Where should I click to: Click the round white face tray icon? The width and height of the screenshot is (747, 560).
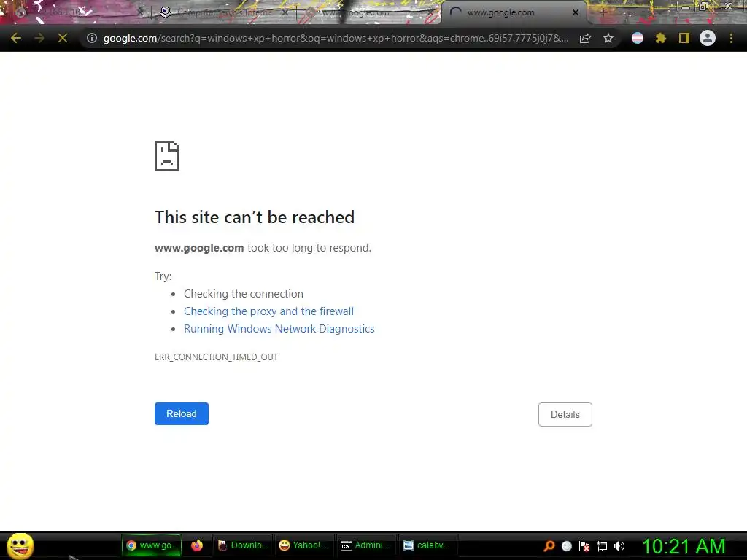click(x=566, y=546)
